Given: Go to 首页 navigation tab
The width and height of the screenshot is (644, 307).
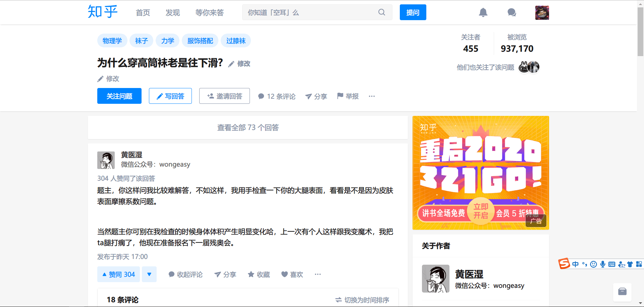Looking at the screenshot, I should pyautogui.click(x=143, y=13).
